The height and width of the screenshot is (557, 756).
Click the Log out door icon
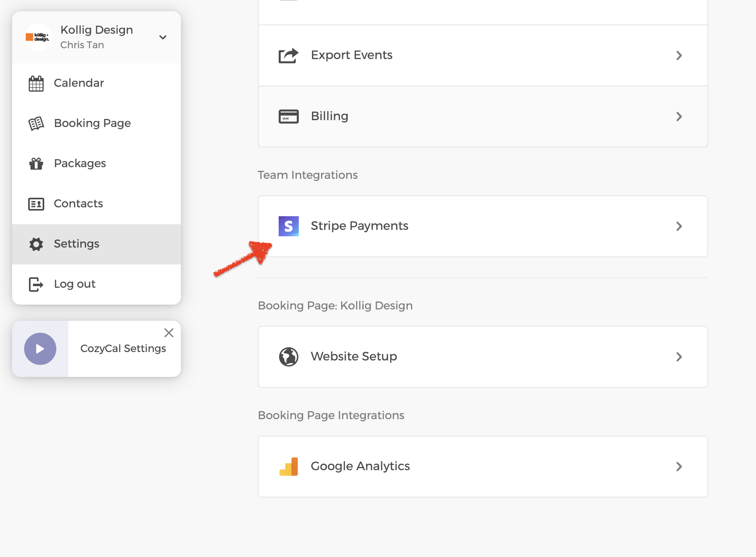[x=36, y=285]
